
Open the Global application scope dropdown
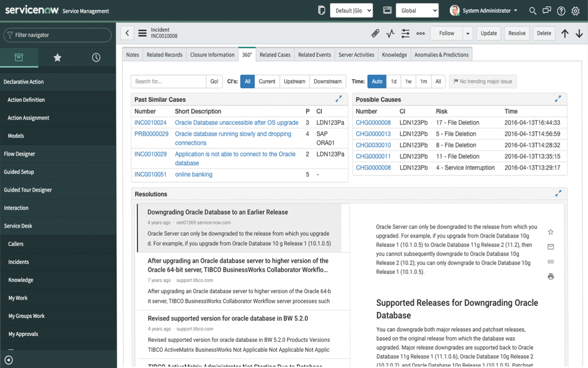tap(417, 11)
